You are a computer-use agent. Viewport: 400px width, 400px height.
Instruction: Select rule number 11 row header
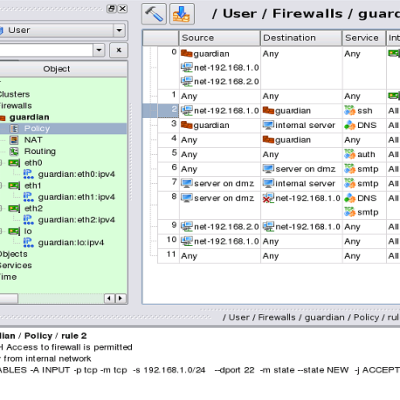pyautogui.click(x=168, y=256)
